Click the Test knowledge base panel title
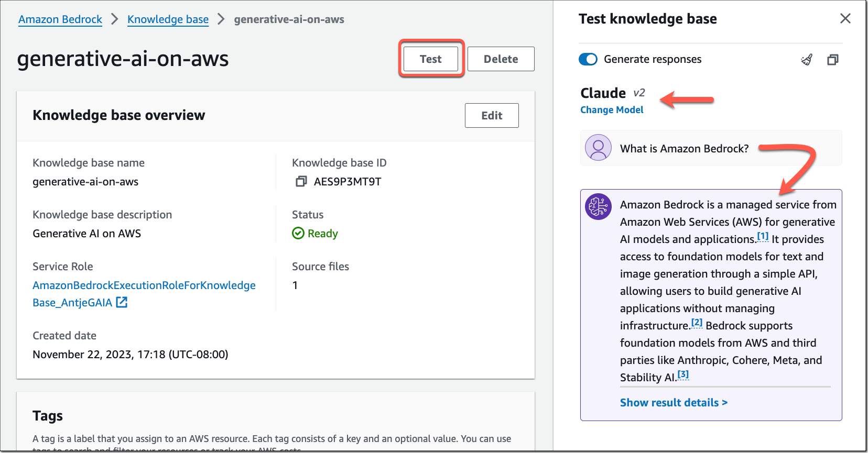The image size is (868, 453). 648,19
